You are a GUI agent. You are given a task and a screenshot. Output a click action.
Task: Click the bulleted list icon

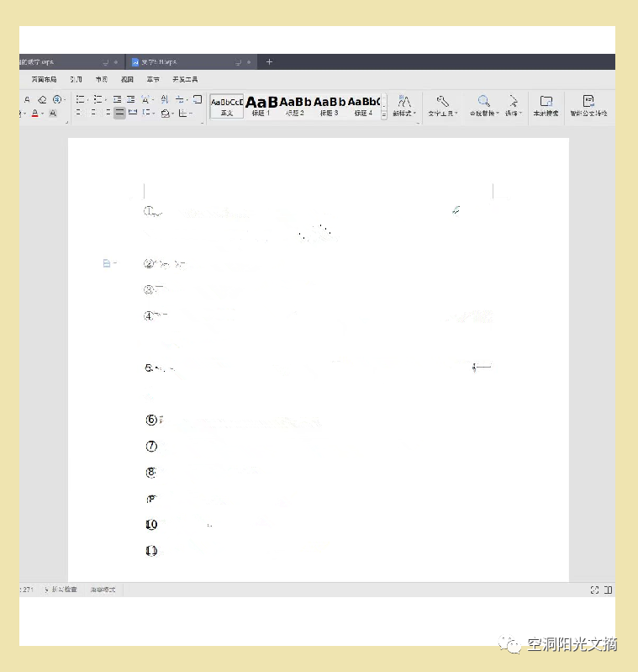(x=80, y=99)
